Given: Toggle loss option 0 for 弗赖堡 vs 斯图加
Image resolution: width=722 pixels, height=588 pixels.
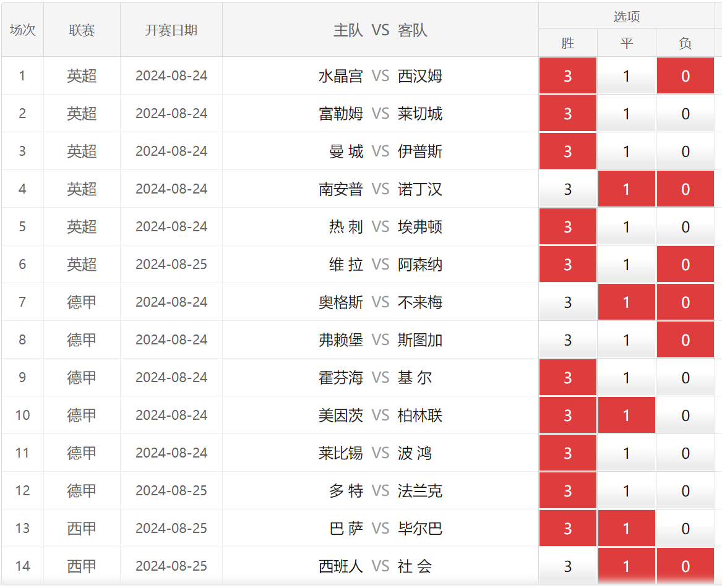Looking at the screenshot, I should tap(685, 339).
